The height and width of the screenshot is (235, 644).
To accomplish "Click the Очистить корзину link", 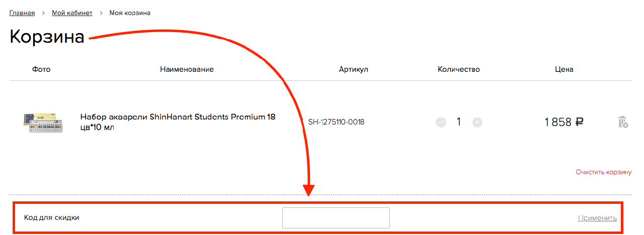I will 603,172.
